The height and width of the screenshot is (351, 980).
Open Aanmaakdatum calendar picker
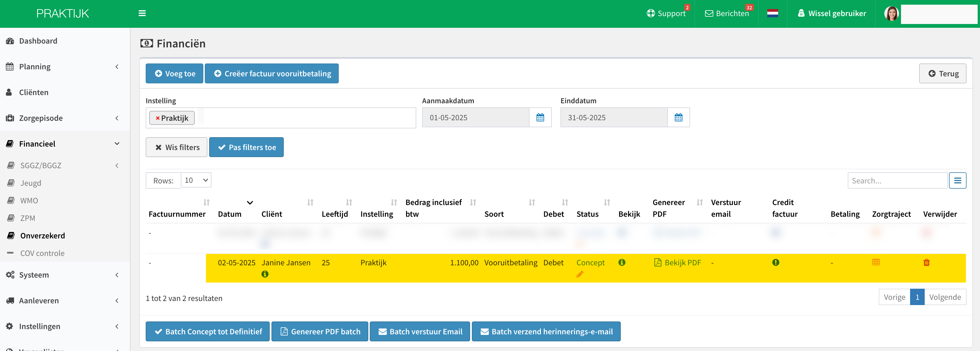pos(540,118)
